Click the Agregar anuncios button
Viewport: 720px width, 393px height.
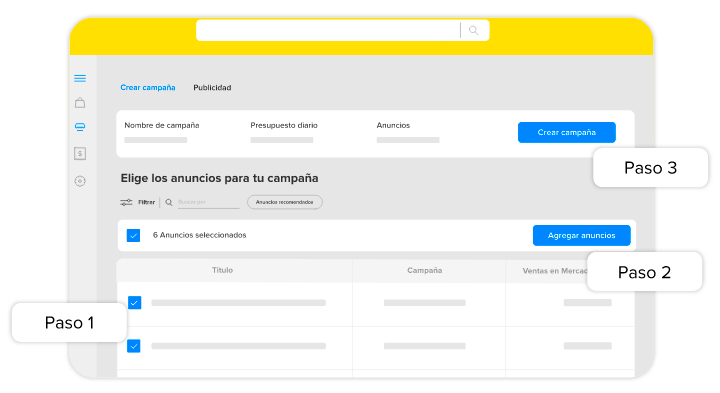(x=581, y=235)
